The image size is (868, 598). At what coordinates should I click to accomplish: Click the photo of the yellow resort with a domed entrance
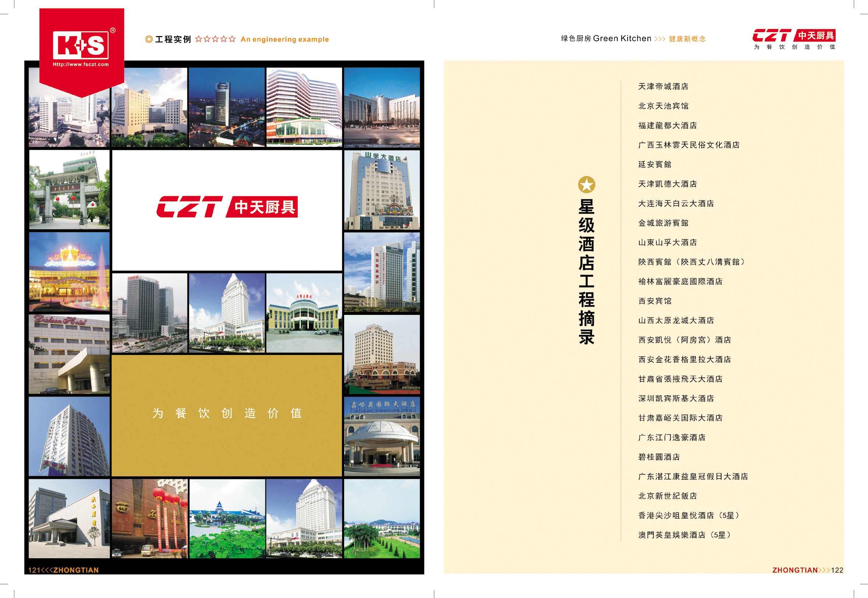304,313
